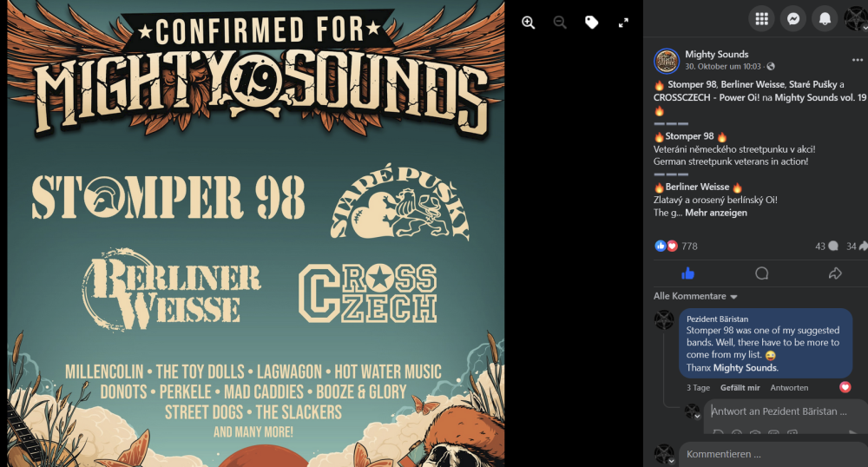Click the Mighty Sounds page avatar
The height and width of the screenshot is (467, 868).
click(x=666, y=60)
